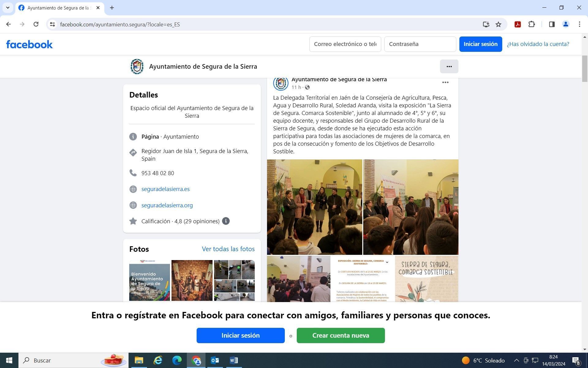Open Word from the taskbar

pos(234,360)
